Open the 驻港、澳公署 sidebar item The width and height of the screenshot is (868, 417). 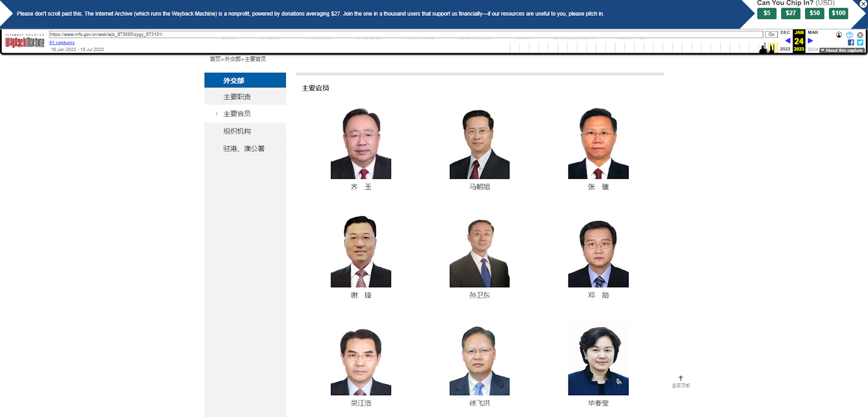245,149
